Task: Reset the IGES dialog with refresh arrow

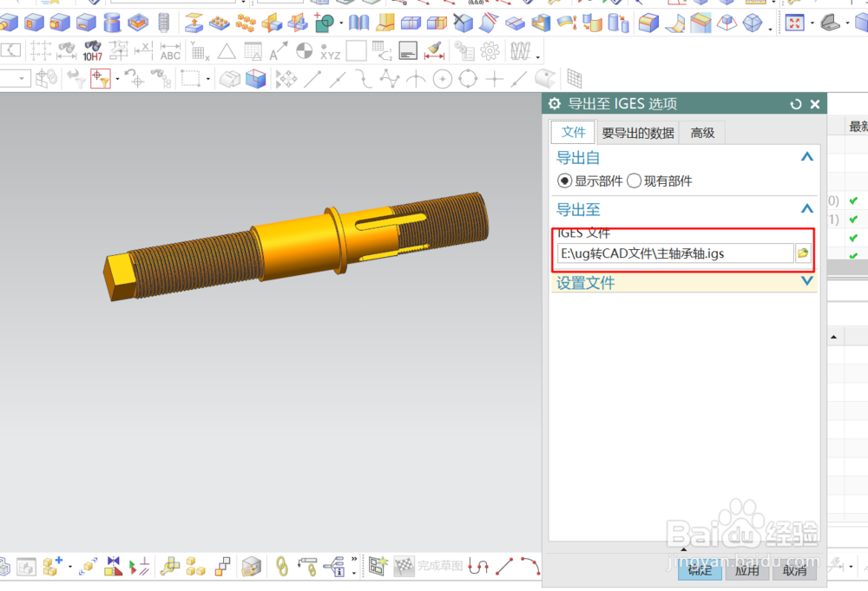Action: pos(795,104)
